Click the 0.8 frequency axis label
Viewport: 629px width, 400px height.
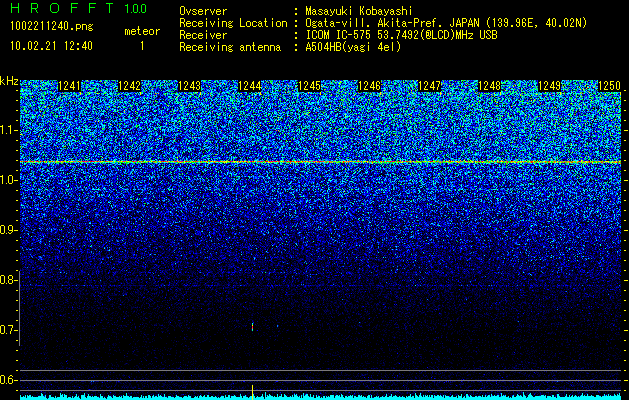[x=9, y=280]
